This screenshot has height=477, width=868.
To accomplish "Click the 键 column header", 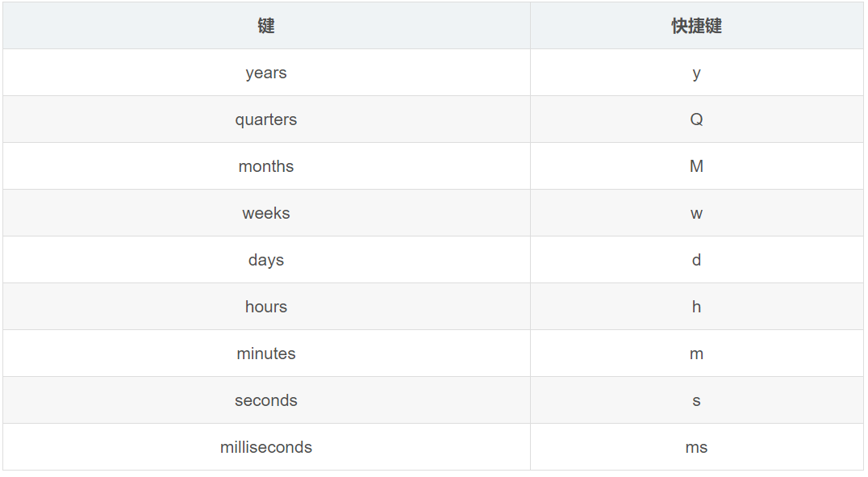I will pyautogui.click(x=266, y=26).
